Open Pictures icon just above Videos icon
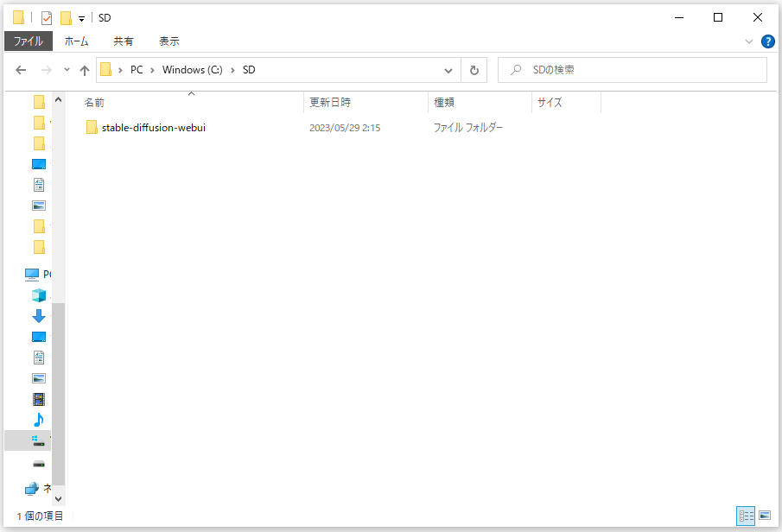 (x=39, y=378)
